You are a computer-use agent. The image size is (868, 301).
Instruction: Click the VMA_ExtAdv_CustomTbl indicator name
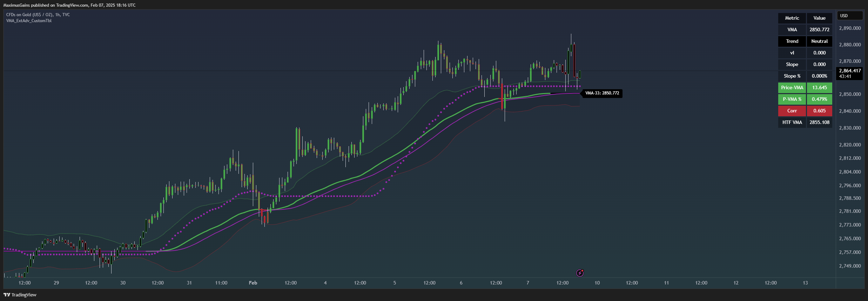click(x=29, y=21)
